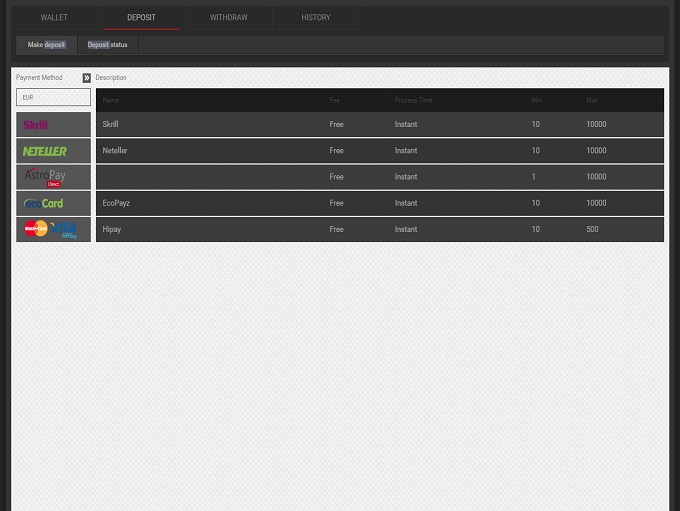Click the Make deposit button
The image size is (680, 511).
click(46, 45)
